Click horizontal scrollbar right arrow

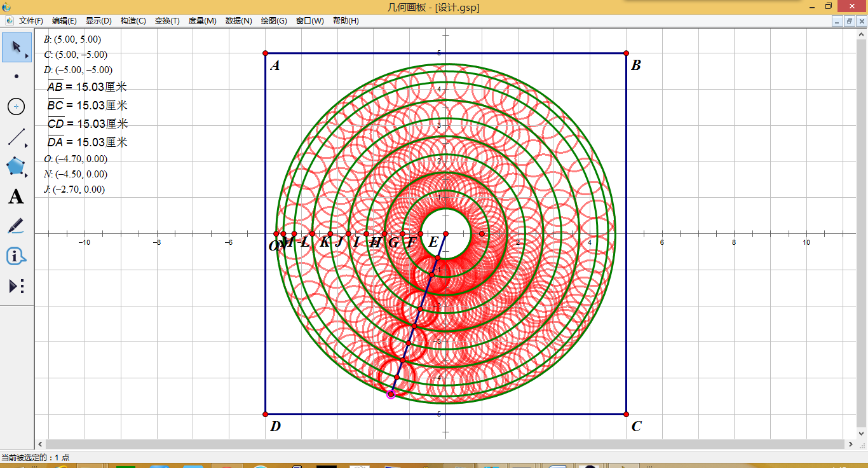coord(851,444)
